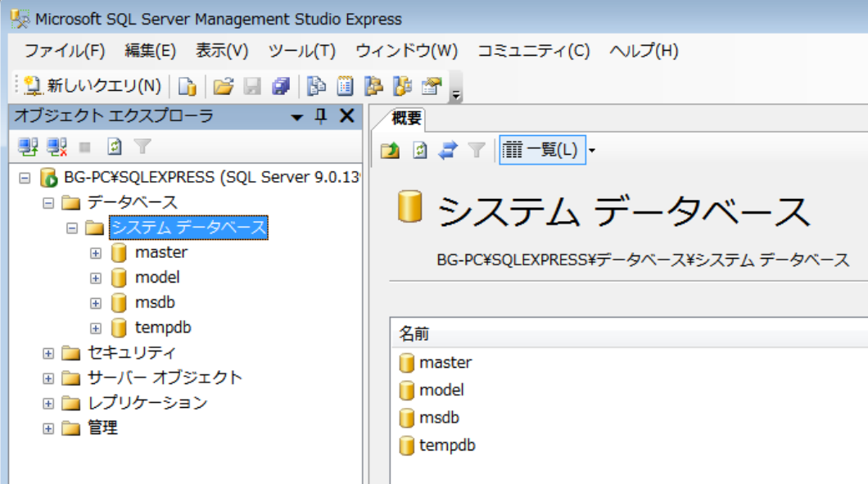The height and width of the screenshot is (484, 868).
Task: Click the 名前 column header
Action: 629,333
